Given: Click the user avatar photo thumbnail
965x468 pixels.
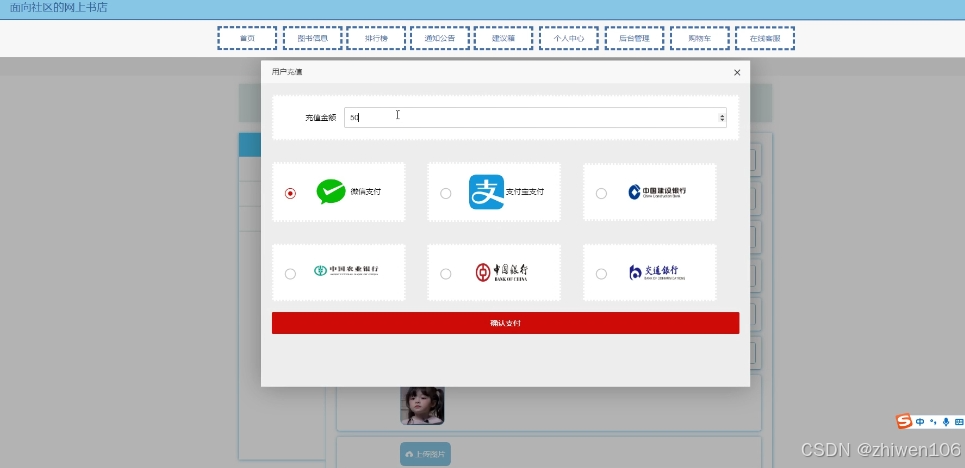Looking at the screenshot, I should click(x=422, y=405).
